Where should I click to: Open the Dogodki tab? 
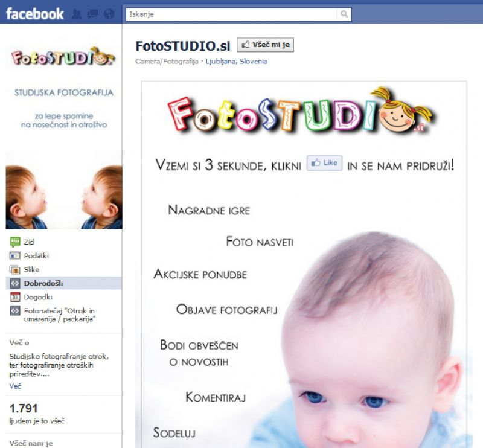(38, 297)
